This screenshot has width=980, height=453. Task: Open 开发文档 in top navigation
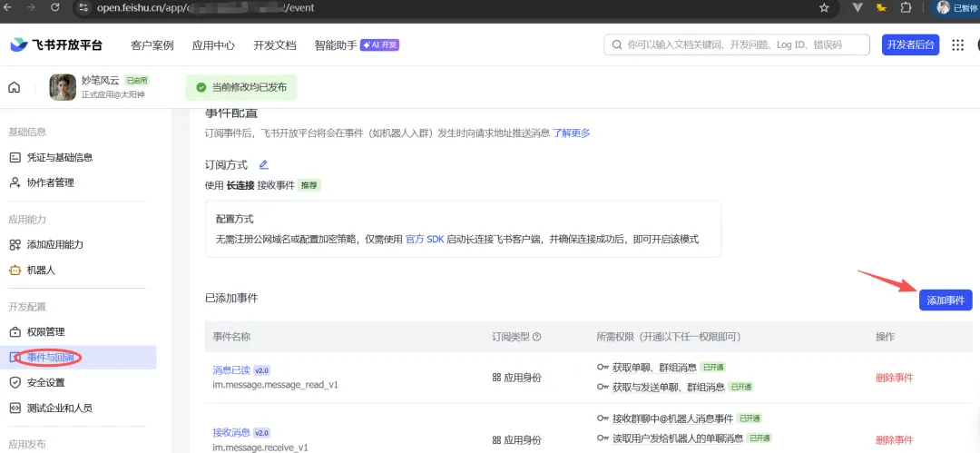coord(274,45)
